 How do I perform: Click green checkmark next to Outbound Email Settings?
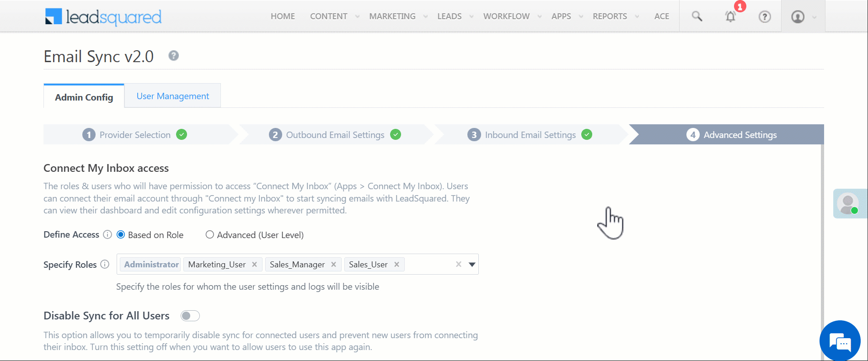(396, 134)
